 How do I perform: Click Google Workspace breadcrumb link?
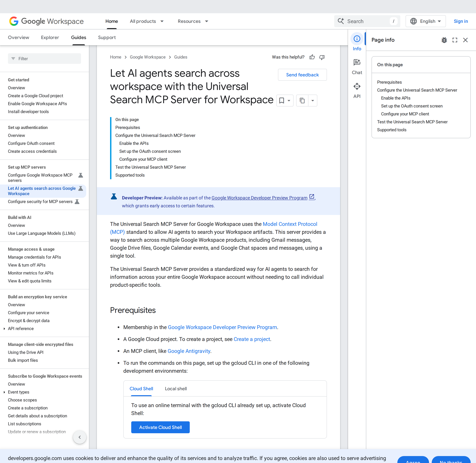[148, 57]
